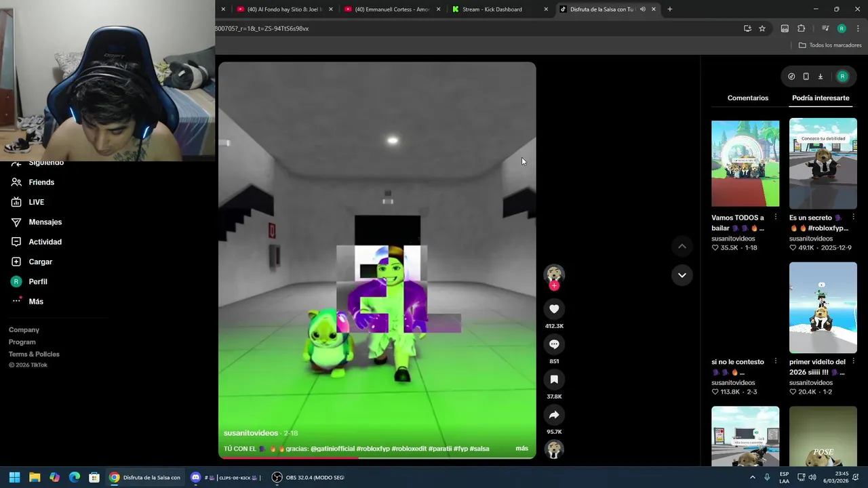Click the download app icon in the top pill
The height and width of the screenshot is (488, 868).
click(x=820, y=77)
